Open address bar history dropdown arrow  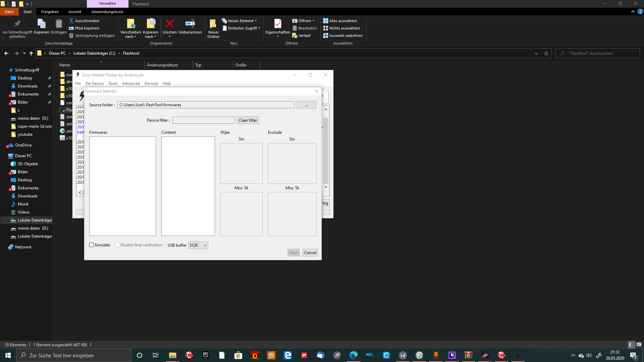(536, 53)
